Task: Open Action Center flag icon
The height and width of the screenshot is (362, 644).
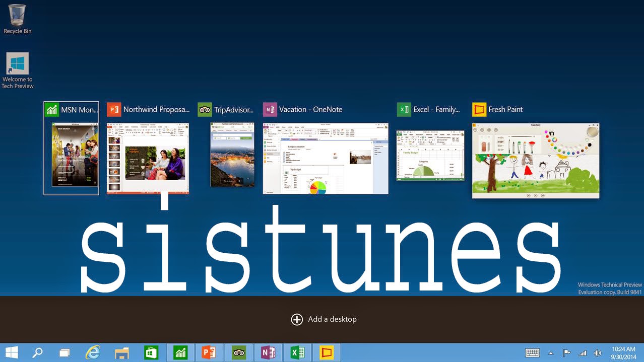Action: coord(566,353)
